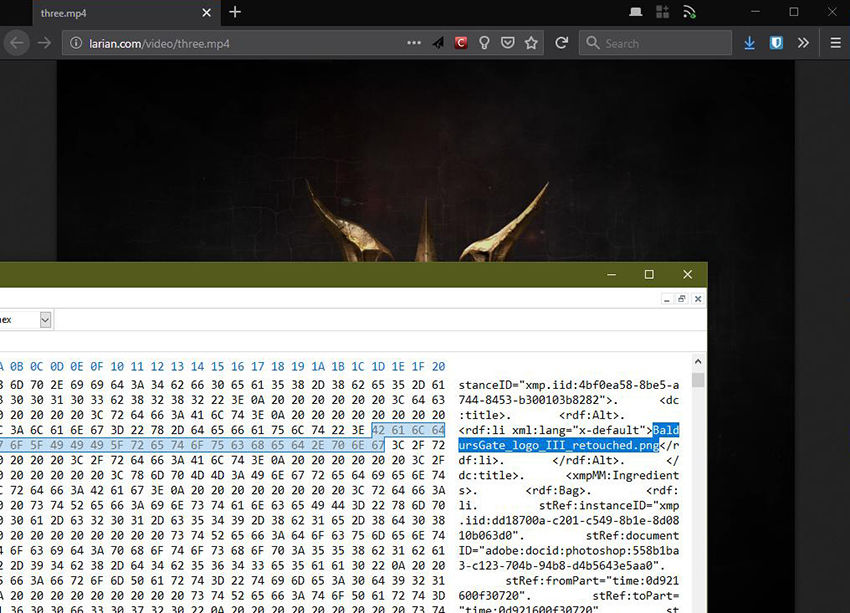The width and height of the screenshot is (850, 613).
Task: Click the ColorZilla red toolbar icon
Action: tap(460, 42)
